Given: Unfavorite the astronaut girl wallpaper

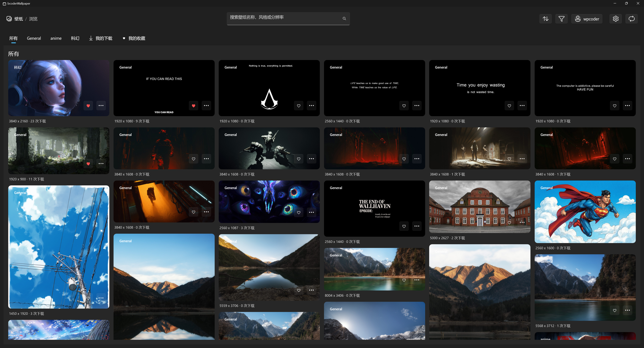Looking at the screenshot, I should click(88, 105).
